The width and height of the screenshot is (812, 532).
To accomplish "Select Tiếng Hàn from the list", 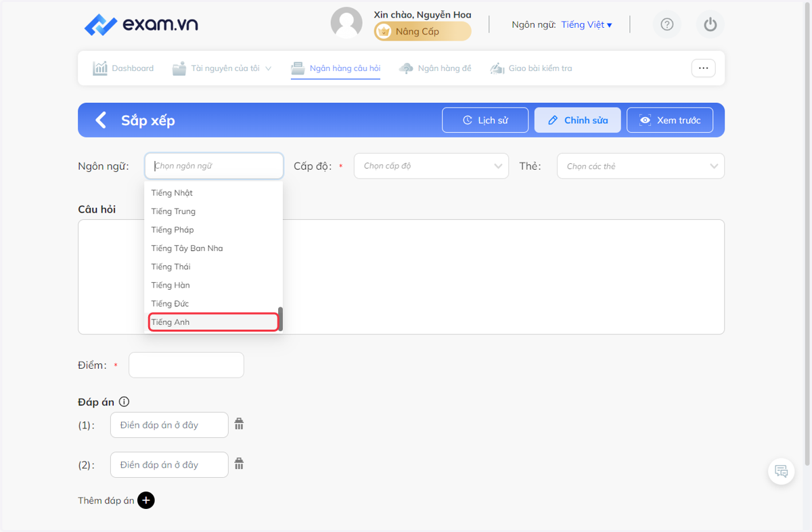I will click(x=213, y=285).
